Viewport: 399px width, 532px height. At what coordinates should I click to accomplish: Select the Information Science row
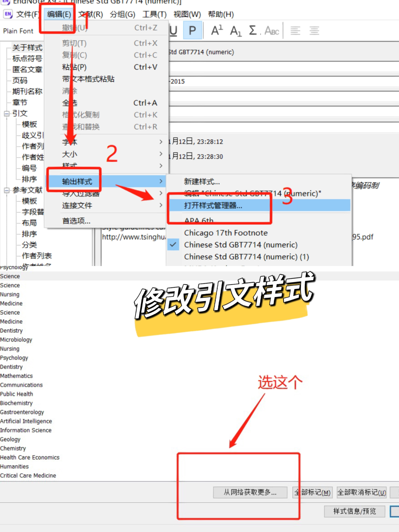(26, 430)
